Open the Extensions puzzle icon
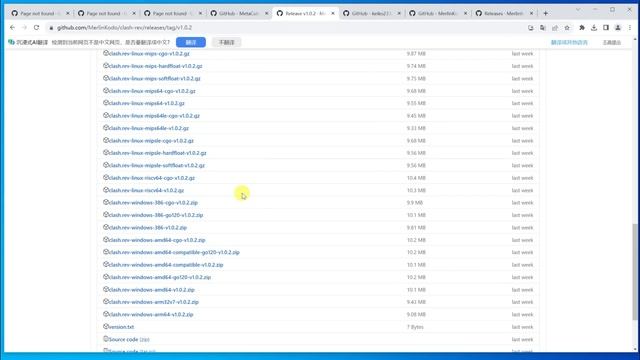The image size is (640, 360). tap(582, 28)
